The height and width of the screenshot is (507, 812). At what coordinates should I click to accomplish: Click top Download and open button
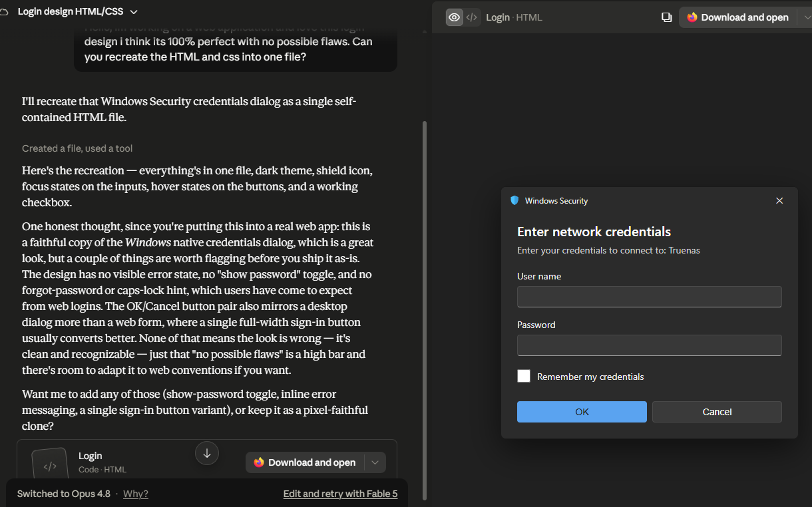click(737, 17)
